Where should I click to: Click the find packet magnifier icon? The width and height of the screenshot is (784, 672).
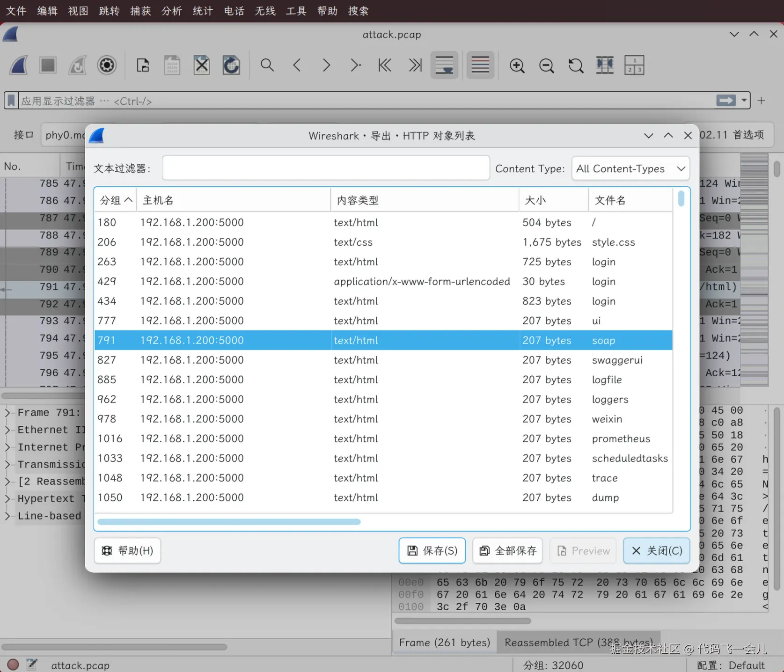267,65
